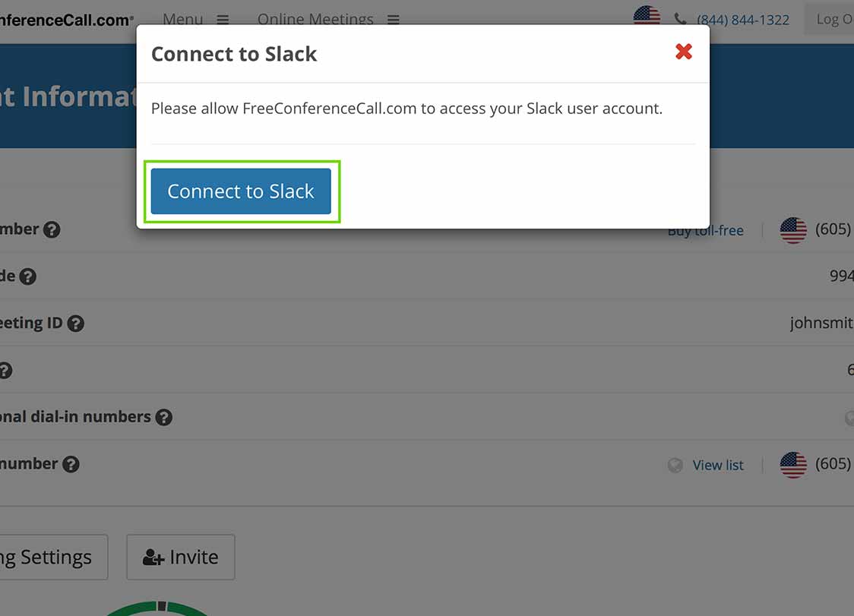Open help for international dial-in numbers

point(163,416)
